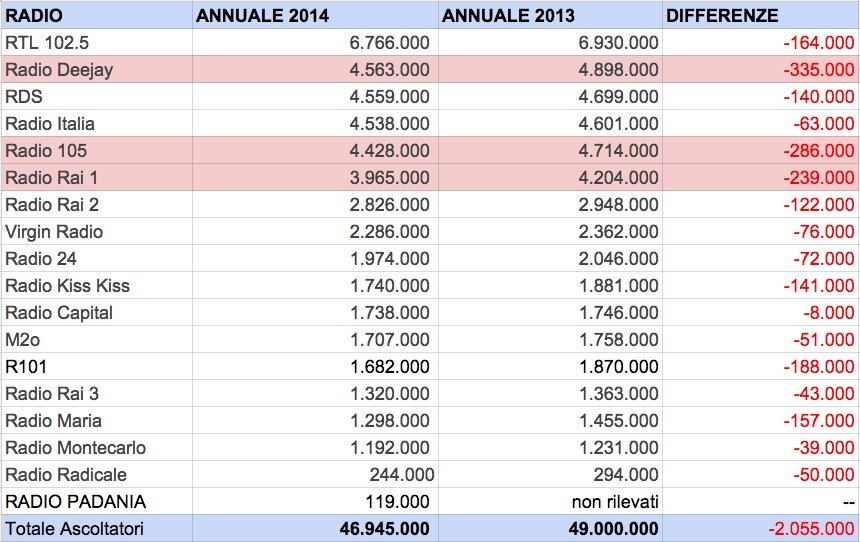The height and width of the screenshot is (542, 860).
Task: Select the 4.559.000 RDS value
Action: pyautogui.click(x=389, y=97)
